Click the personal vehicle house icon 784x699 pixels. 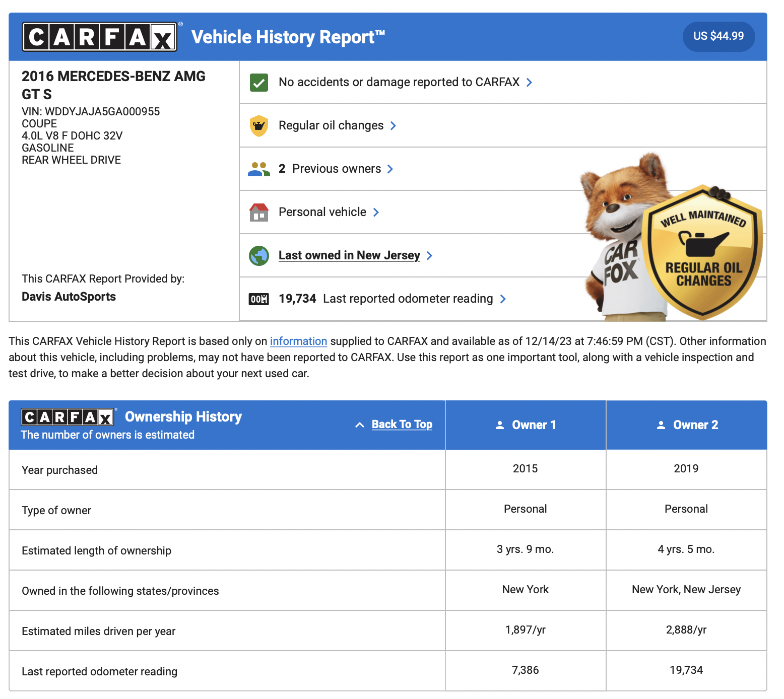click(x=259, y=213)
